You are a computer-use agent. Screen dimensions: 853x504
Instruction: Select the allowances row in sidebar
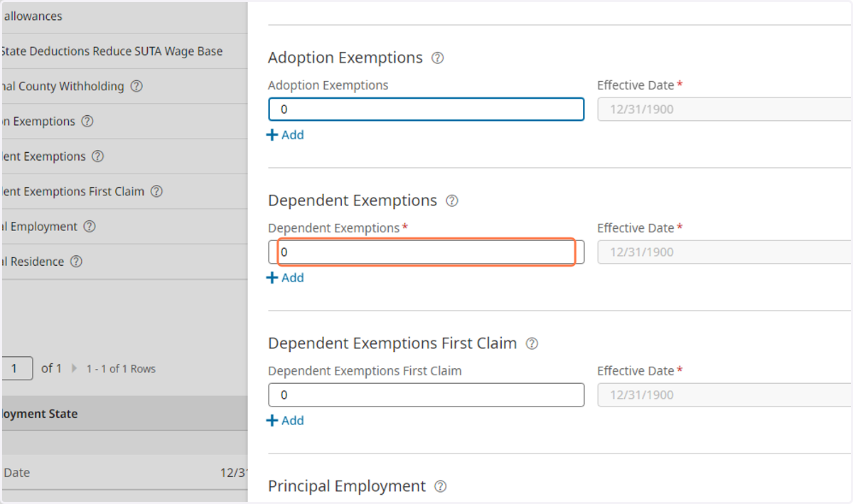124,17
